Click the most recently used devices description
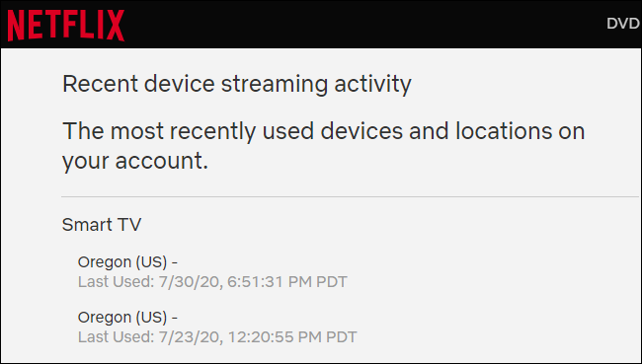Screen dimensions: 642x364 click(x=323, y=146)
